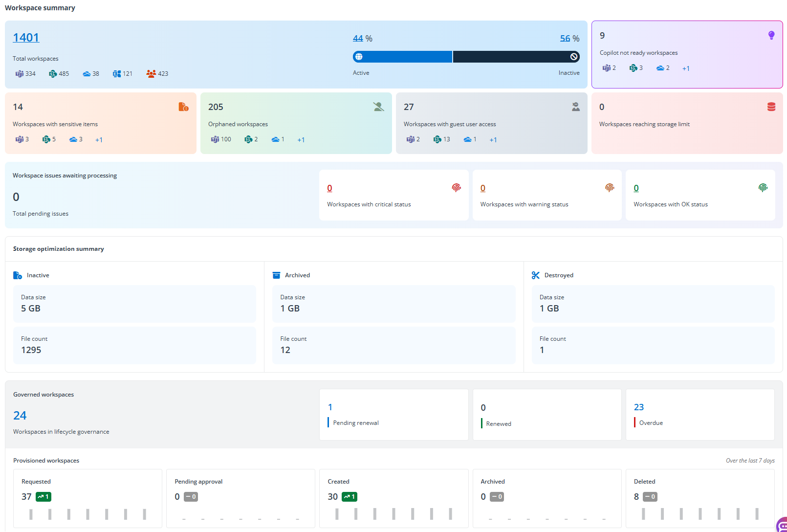This screenshot has height=532, width=787.
Task: Click the Microsoft Teams icon showing 334 workspaces
Action: tap(19, 73)
